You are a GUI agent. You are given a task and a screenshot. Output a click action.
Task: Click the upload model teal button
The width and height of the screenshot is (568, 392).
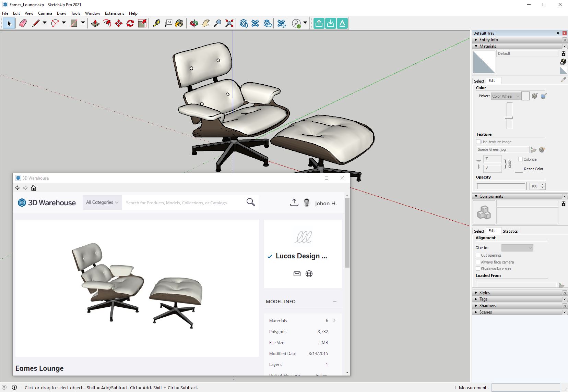tap(319, 23)
